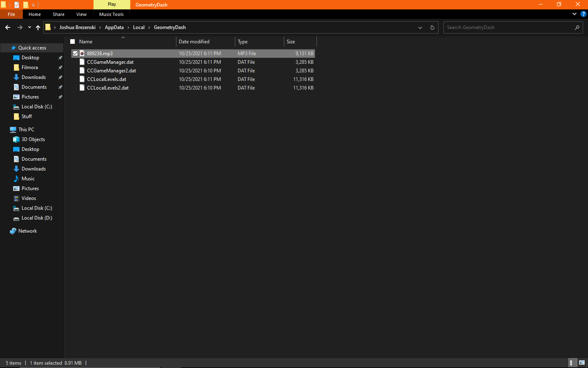Select the Play contextual tab
Image resolution: width=588 pixels, height=368 pixels.
pos(112,4)
